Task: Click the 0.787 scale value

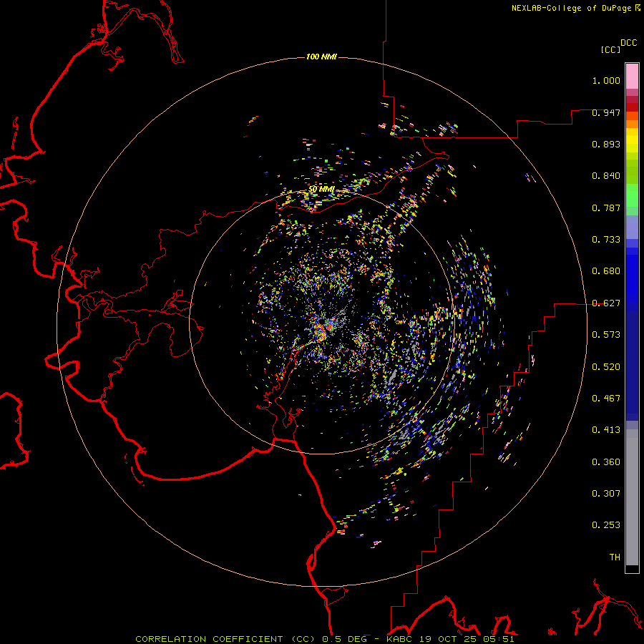Action: pyautogui.click(x=606, y=208)
